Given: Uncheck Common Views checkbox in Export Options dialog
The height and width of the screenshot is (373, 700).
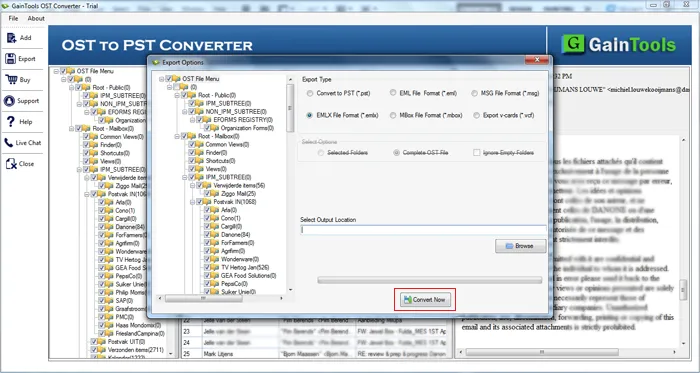Looking at the screenshot, I should 192,145.
